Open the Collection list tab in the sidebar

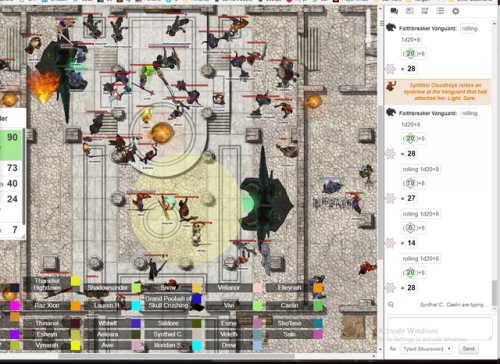pos(440,11)
